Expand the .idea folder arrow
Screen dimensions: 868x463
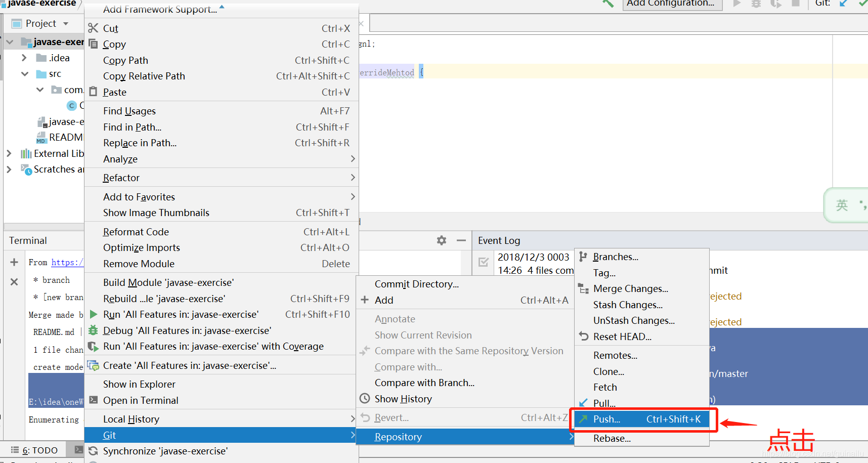pyautogui.click(x=24, y=58)
